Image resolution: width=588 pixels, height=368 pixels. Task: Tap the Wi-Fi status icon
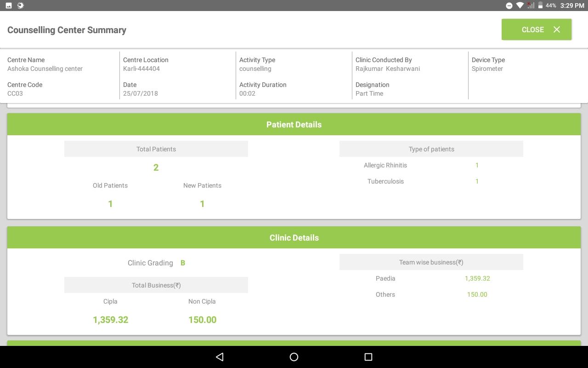(x=520, y=6)
